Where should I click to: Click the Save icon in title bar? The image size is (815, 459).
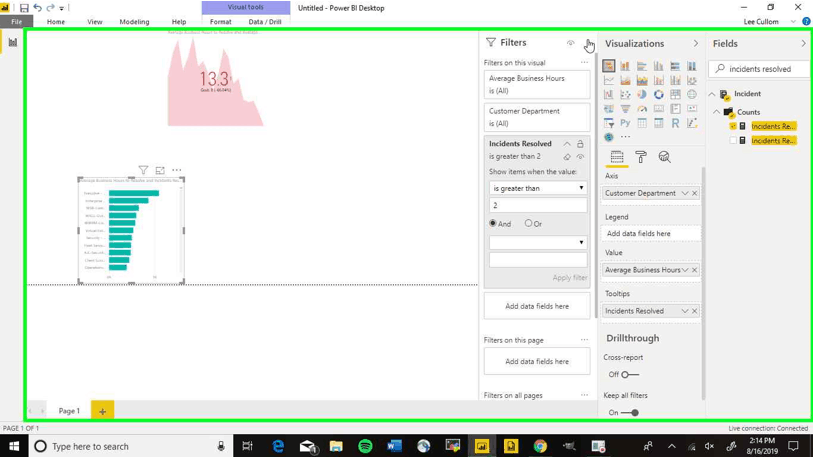click(24, 8)
